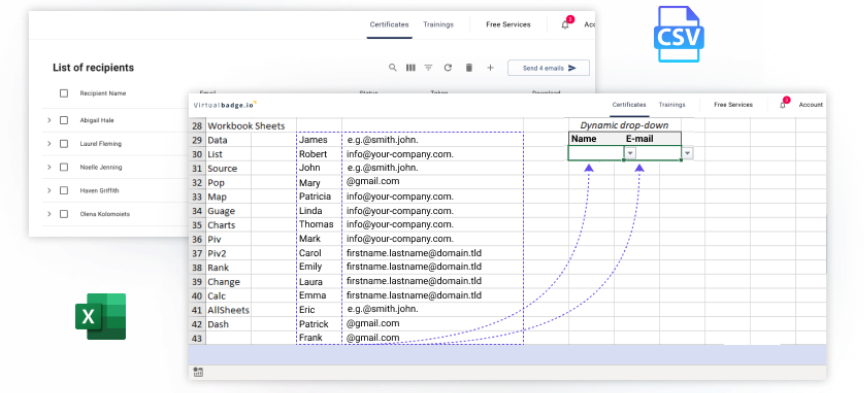Click the E-mail header of dynamic drop-down
The height and width of the screenshot is (393, 865).
coord(639,139)
